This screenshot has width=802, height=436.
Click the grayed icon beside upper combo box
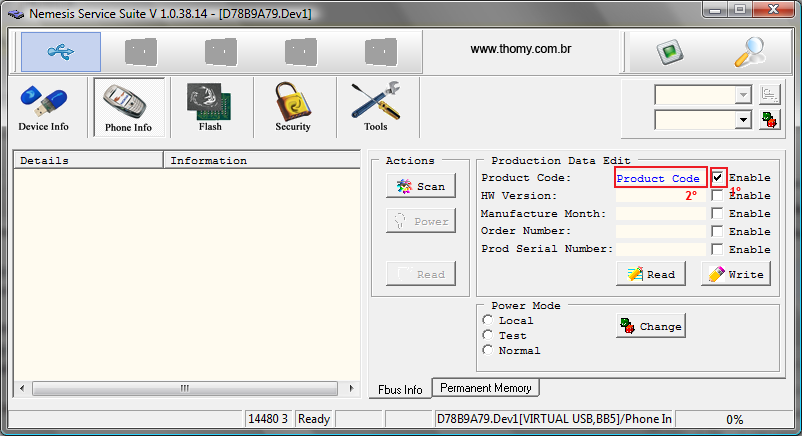point(770,95)
